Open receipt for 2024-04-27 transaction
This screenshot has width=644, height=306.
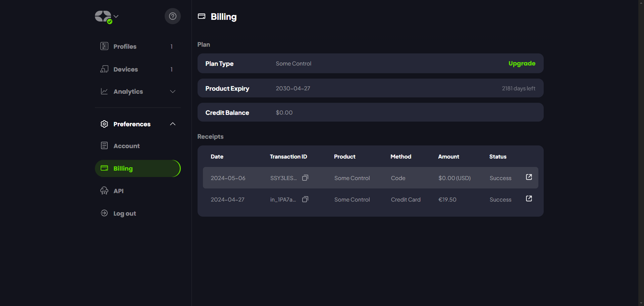point(529,199)
